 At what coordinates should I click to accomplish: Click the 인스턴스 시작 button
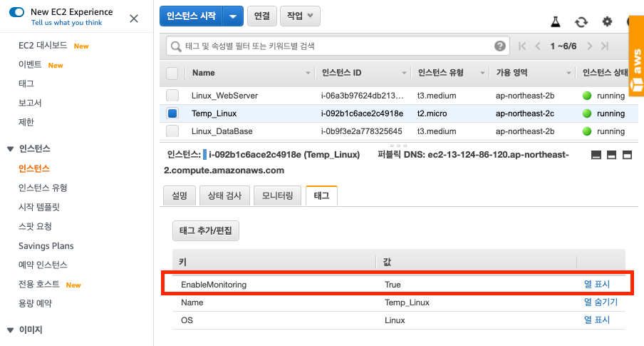pos(191,16)
